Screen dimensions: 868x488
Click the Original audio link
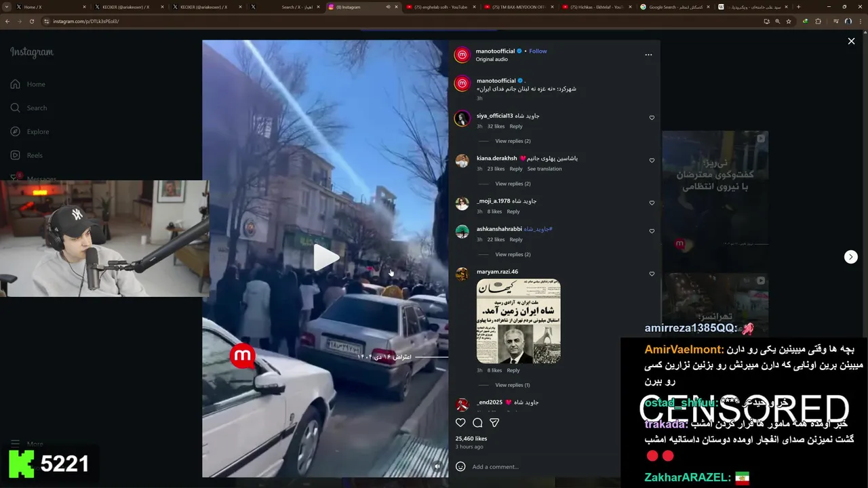point(492,60)
